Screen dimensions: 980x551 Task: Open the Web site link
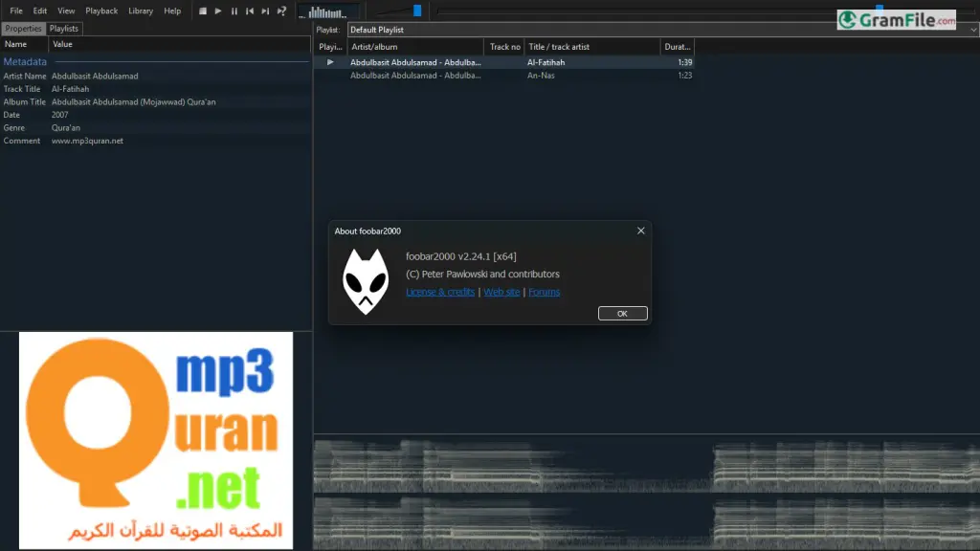pyautogui.click(x=501, y=292)
